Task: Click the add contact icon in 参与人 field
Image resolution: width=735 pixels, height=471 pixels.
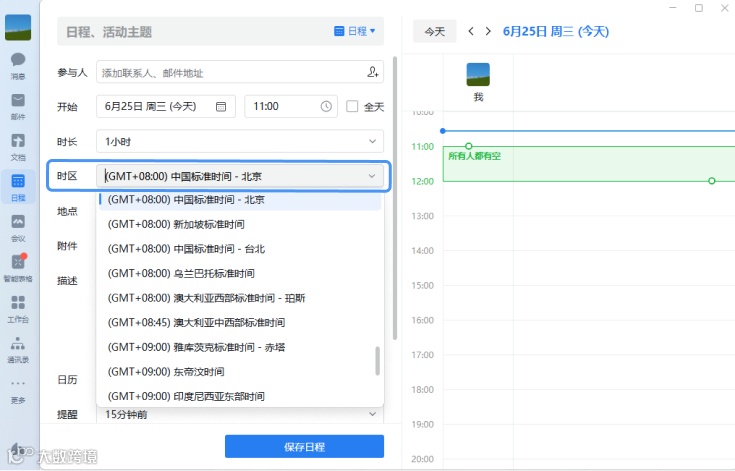Action: (373, 72)
